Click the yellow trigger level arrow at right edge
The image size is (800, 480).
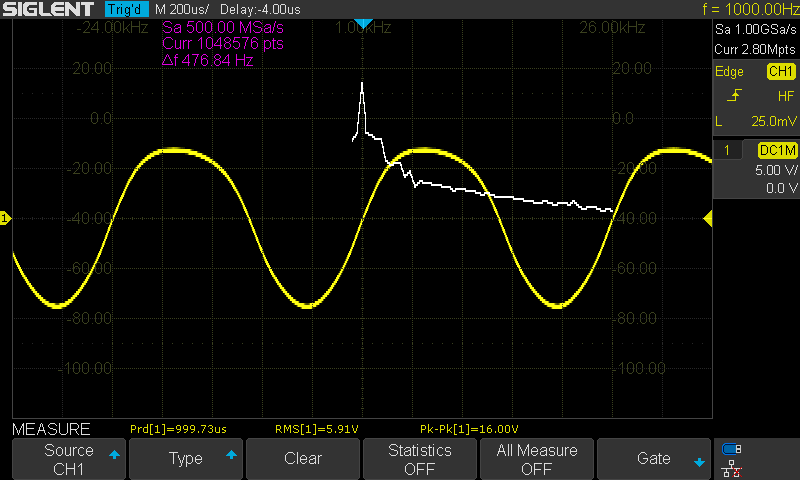coord(708,218)
